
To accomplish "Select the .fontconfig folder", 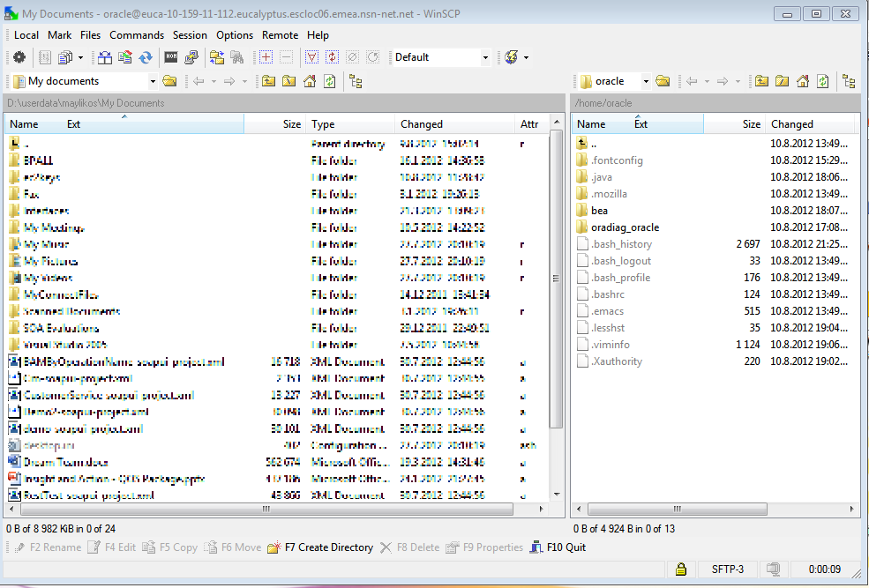I will pos(617,160).
